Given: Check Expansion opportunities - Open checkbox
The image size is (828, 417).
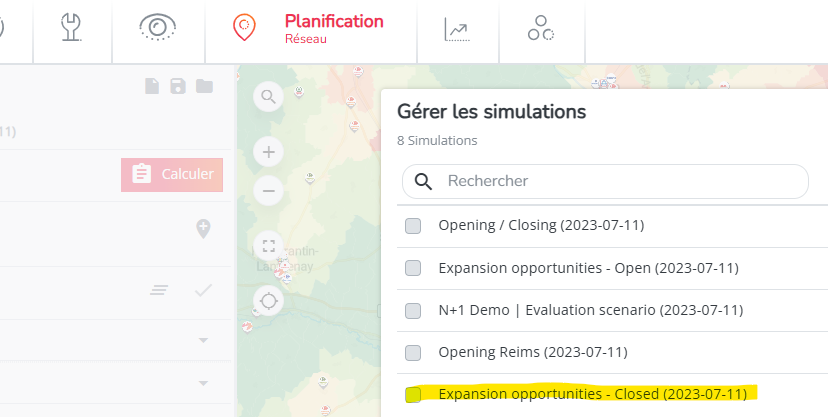Looking at the screenshot, I should click(x=413, y=268).
